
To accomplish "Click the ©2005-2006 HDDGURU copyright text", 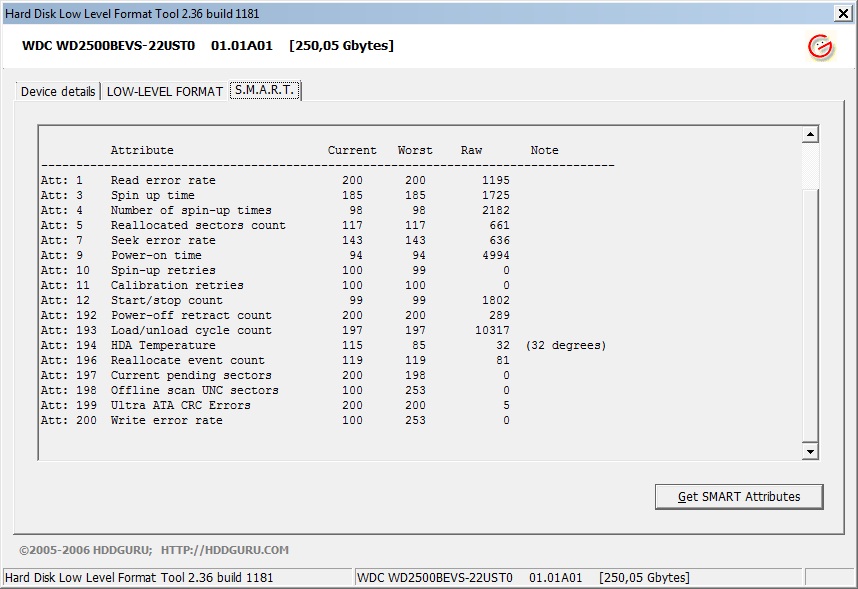I will [86, 550].
